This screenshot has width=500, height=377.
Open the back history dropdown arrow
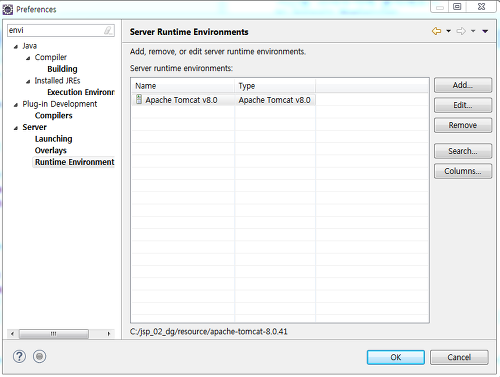click(449, 31)
